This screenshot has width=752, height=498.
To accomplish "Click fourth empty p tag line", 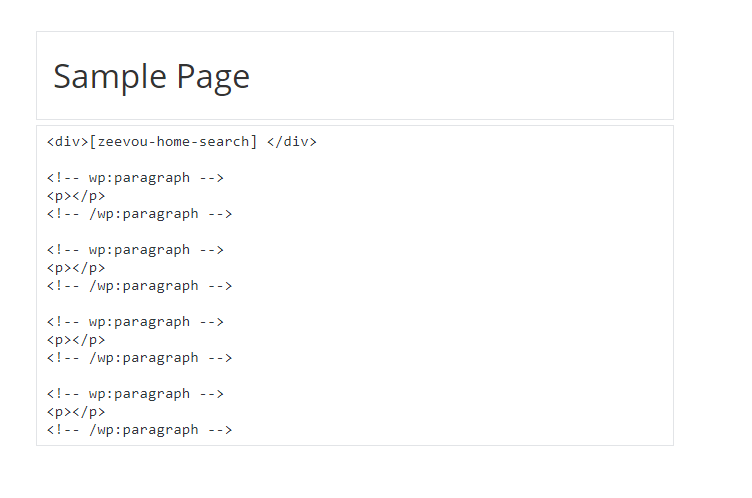I will coord(76,412).
